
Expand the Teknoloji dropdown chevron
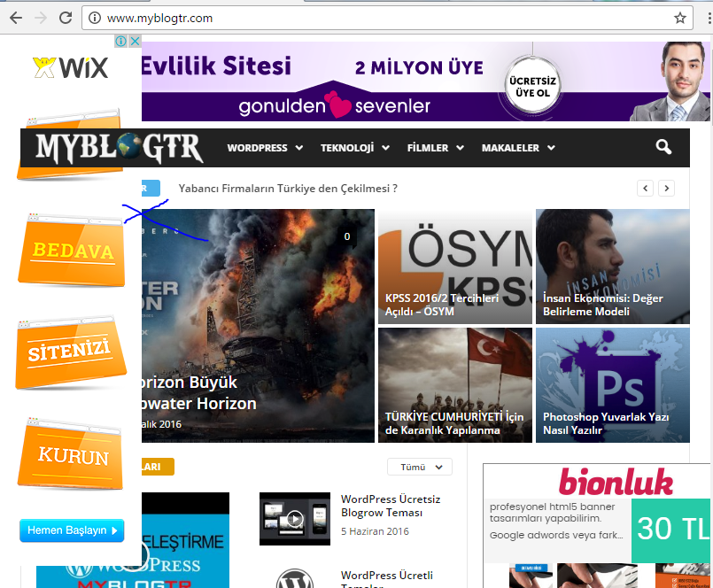point(385,148)
